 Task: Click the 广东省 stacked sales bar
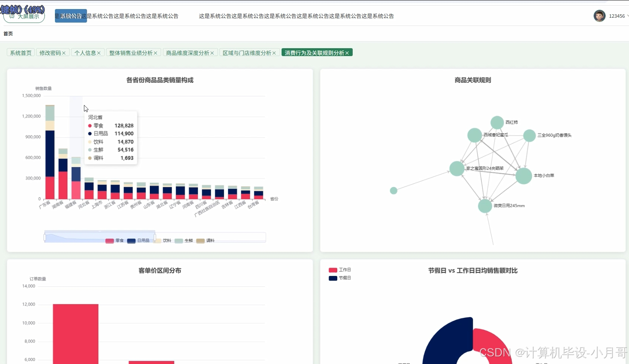point(50,152)
